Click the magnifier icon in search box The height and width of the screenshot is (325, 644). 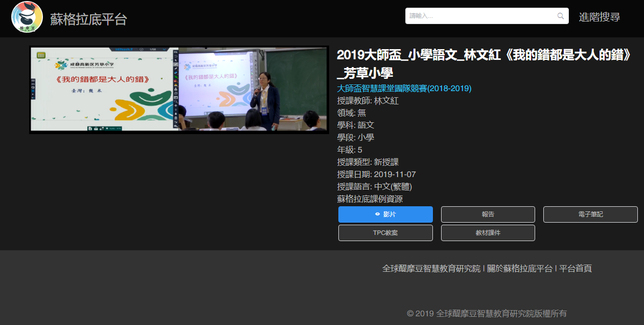click(560, 16)
